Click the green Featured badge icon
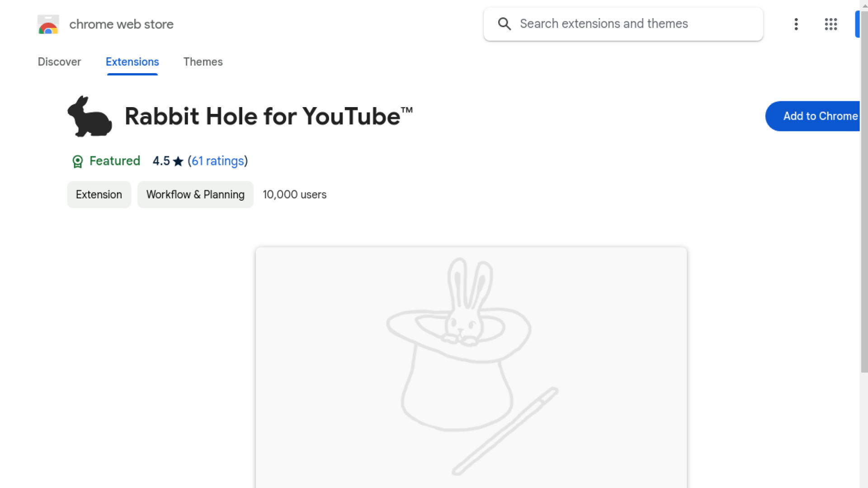Screen dimensions: 868x488 tap(78, 161)
